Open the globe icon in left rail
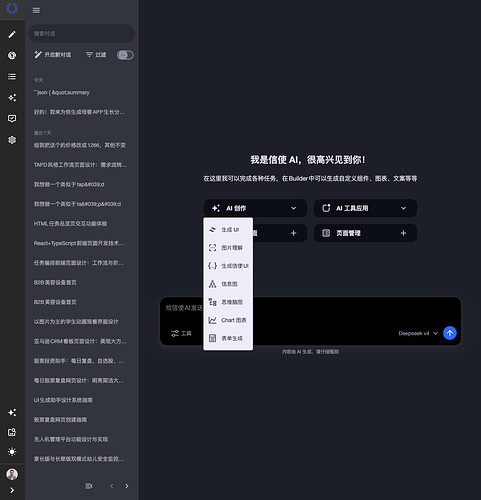 tap(12, 55)
